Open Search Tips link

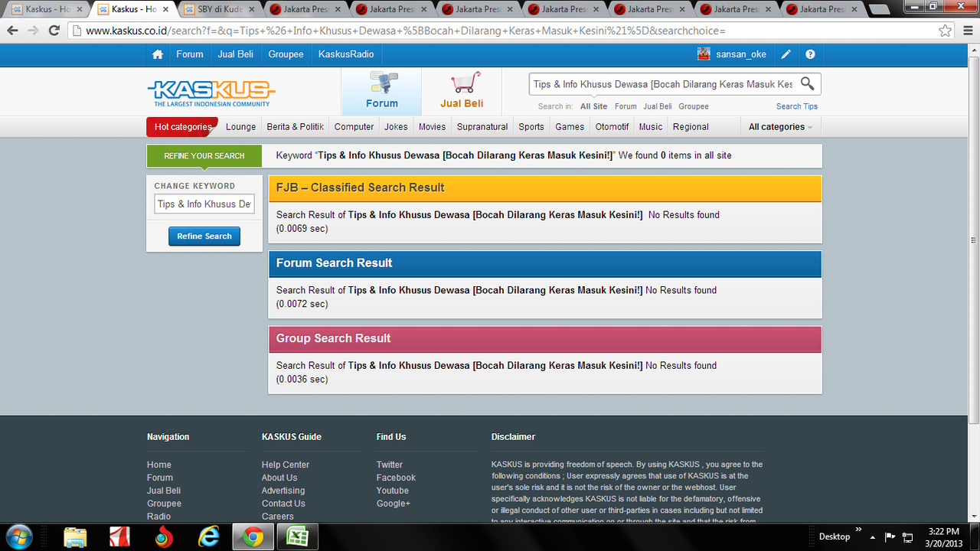point(797,106)
